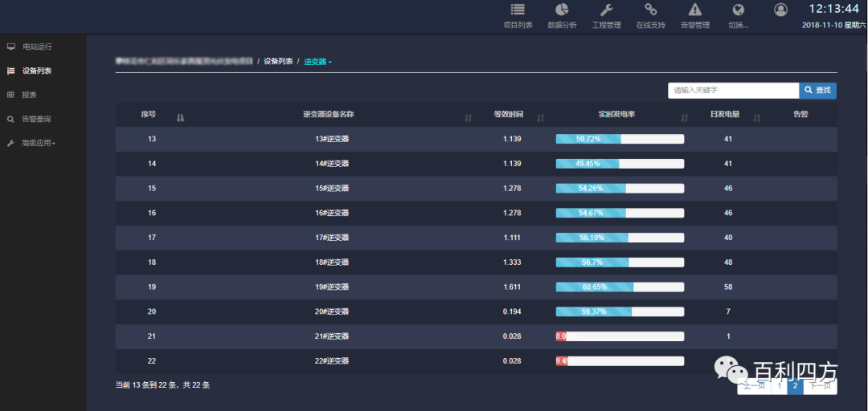Open the user profile avatar icon
The image size is (868, 411).
click(780, 10)
